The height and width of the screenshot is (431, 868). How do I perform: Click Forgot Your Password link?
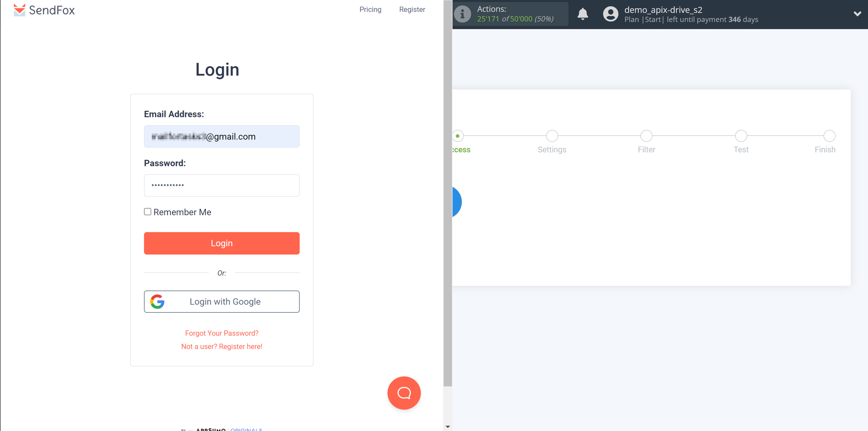222,333
